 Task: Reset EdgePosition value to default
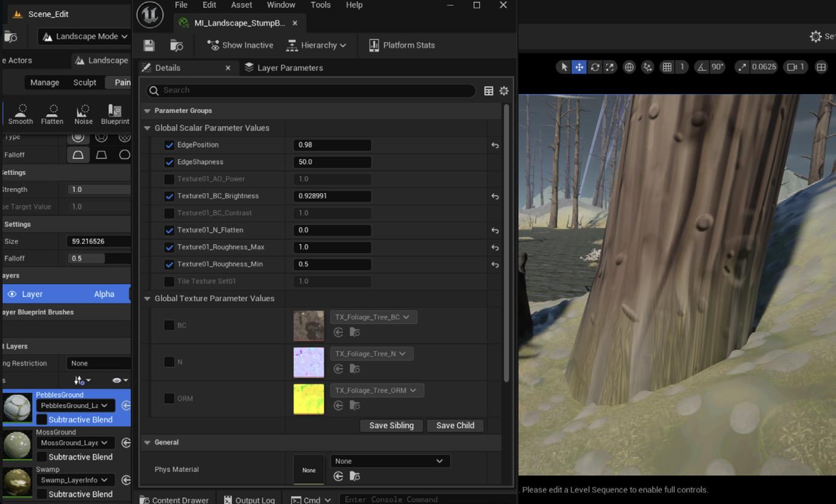pos(495,145)
